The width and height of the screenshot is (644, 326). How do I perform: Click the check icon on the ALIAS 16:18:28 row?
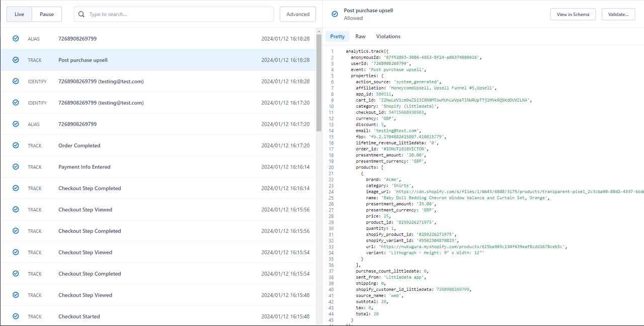point(16,38)
